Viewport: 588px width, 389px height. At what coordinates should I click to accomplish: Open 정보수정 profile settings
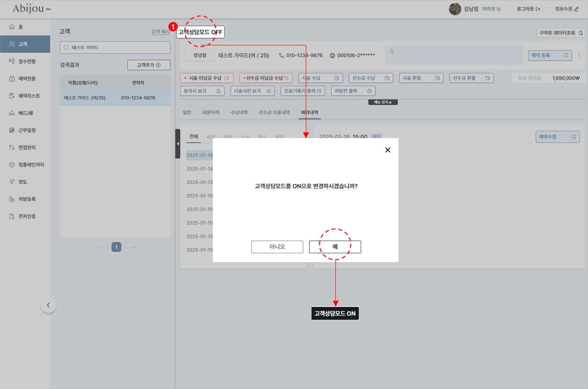[566, 9]
